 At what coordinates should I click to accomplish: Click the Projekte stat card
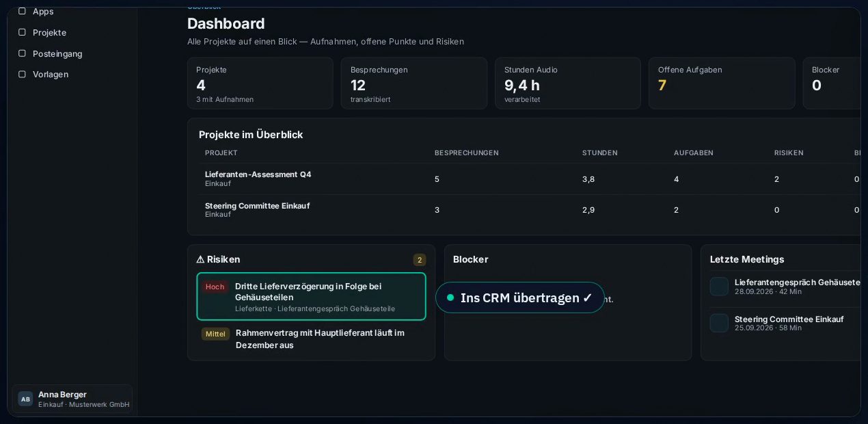click(260, 83)
